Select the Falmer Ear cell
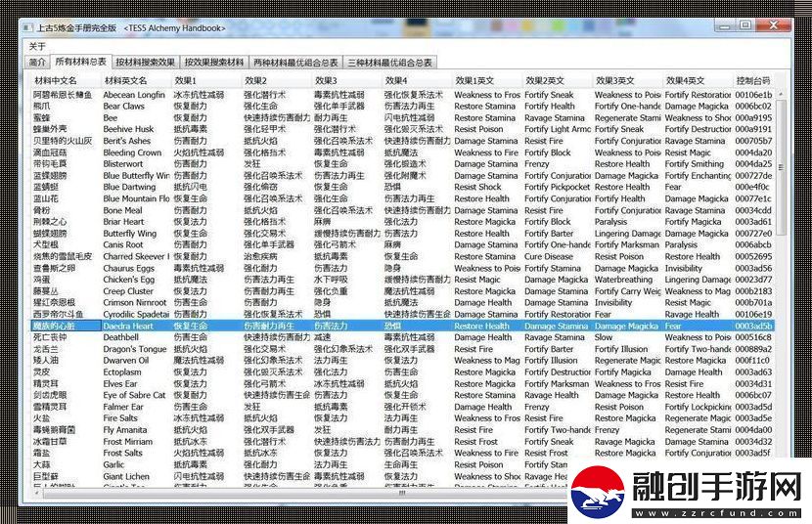Image resolution: width=812 pixels, height=524 pixels. (x=136, y=407)
